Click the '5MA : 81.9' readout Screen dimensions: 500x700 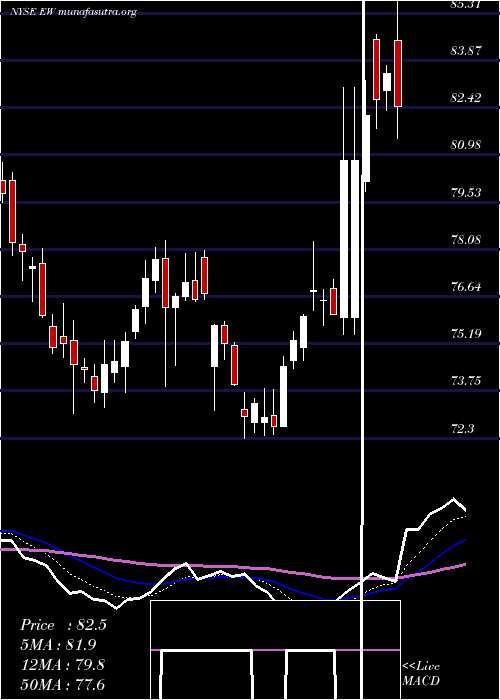coord(58,645)
